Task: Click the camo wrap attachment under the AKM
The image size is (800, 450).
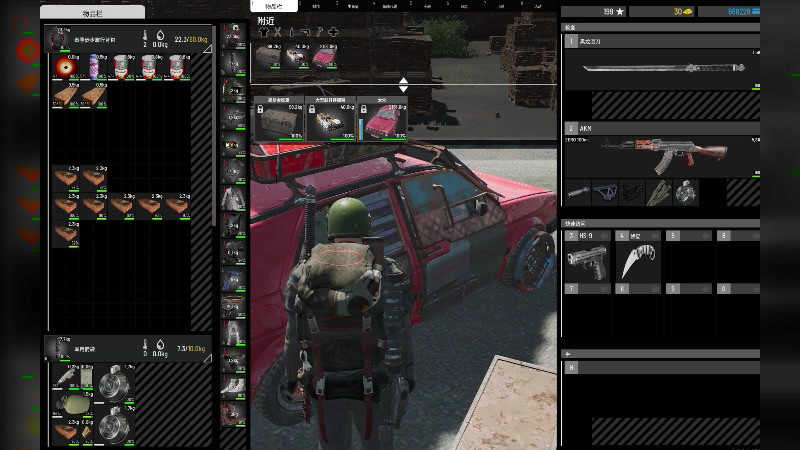Action: point(659,192)
